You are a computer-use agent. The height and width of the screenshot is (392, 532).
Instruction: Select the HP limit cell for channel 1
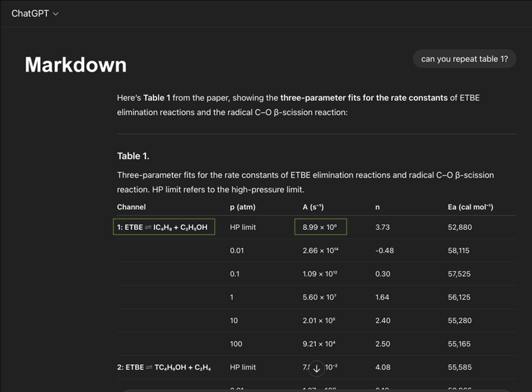click(x=243, y=227)
